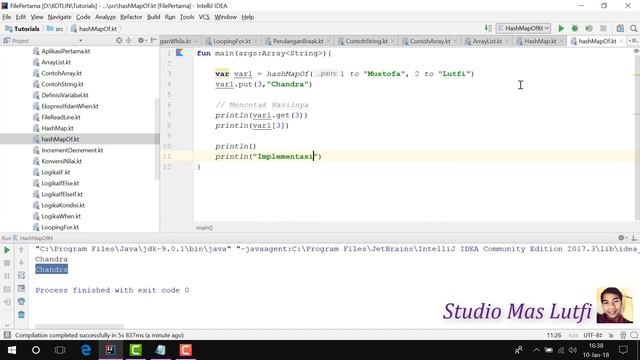The image size is (640, 360).
Task: Click the Stop square in the top toolbar
Action: pyautogui.click(x=603, y=28)
